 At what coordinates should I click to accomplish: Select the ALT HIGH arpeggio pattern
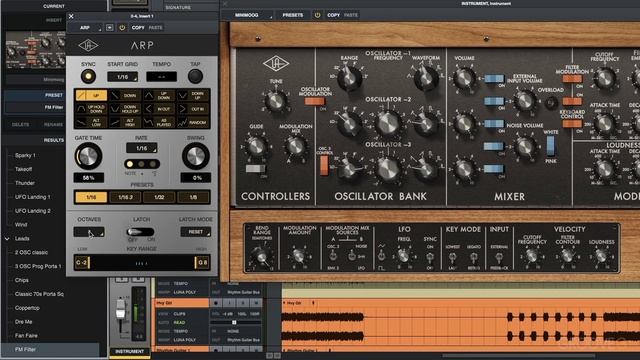tap(125, 122)
